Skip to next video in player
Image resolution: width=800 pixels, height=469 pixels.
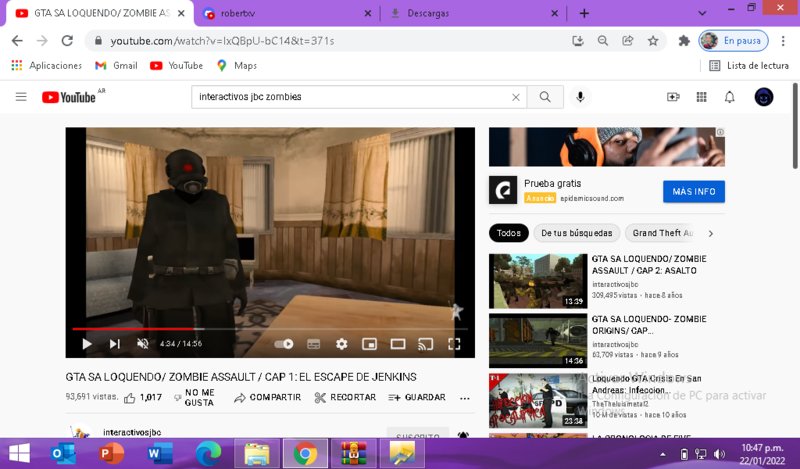pyautogui.click(x=115, y=344)
